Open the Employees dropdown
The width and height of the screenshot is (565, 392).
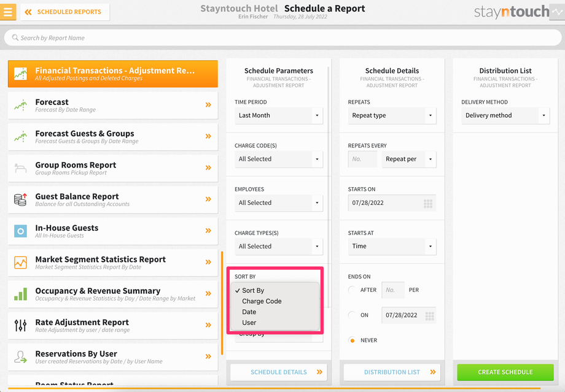(x=279, y=203)
